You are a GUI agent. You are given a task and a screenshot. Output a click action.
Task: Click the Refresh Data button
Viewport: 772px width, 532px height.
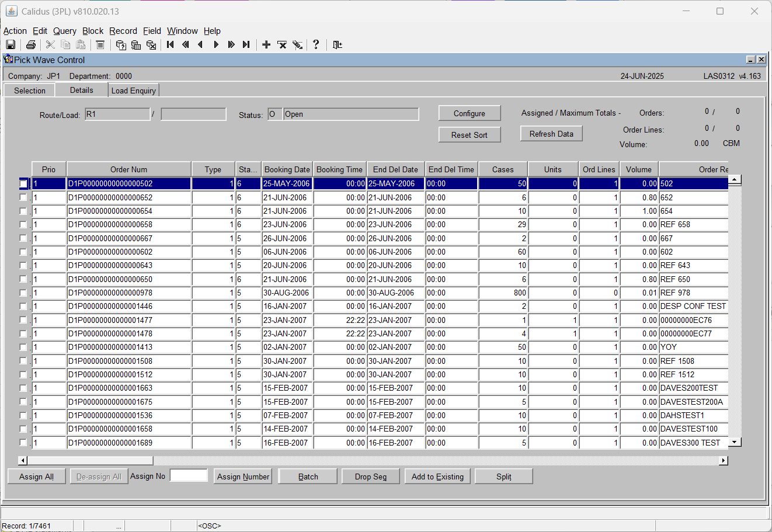[551, 134]
